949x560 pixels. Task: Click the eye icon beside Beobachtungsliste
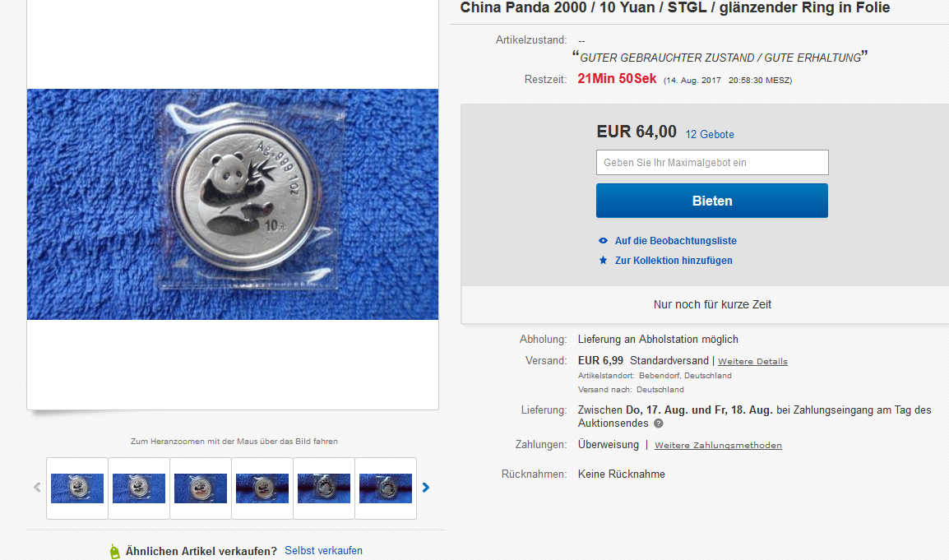[603, 240]
